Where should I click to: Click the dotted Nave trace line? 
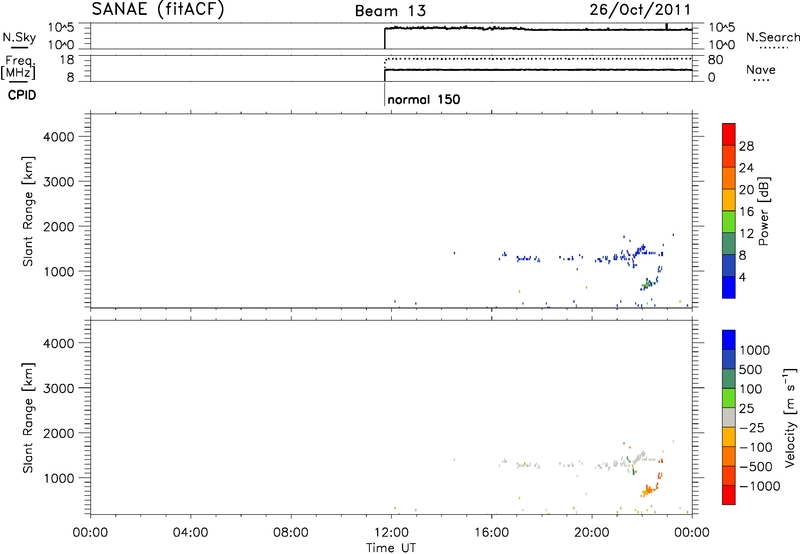coord(538,59)
